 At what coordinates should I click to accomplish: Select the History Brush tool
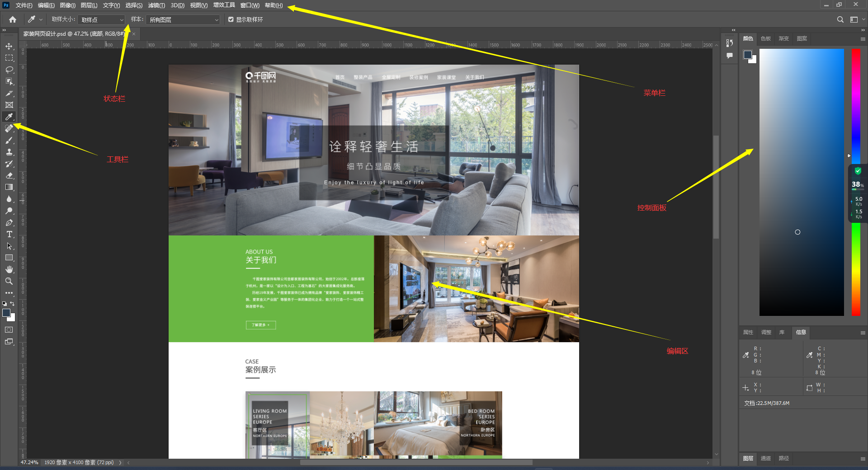pos(9,164)
